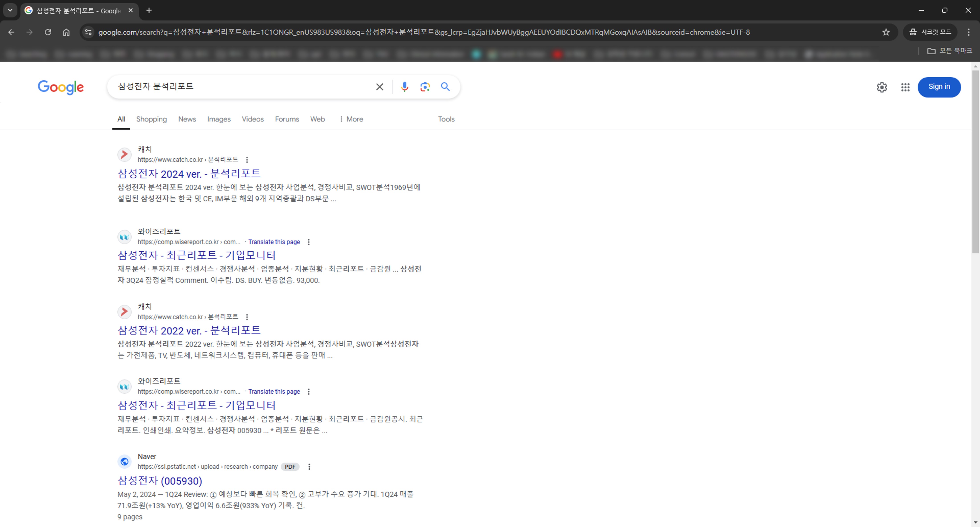Image resolution: width=980 pixels, height=527 pixels.
Task: Navigate back to the previous page
Action: pyautogui.click(x=11, y=32)
